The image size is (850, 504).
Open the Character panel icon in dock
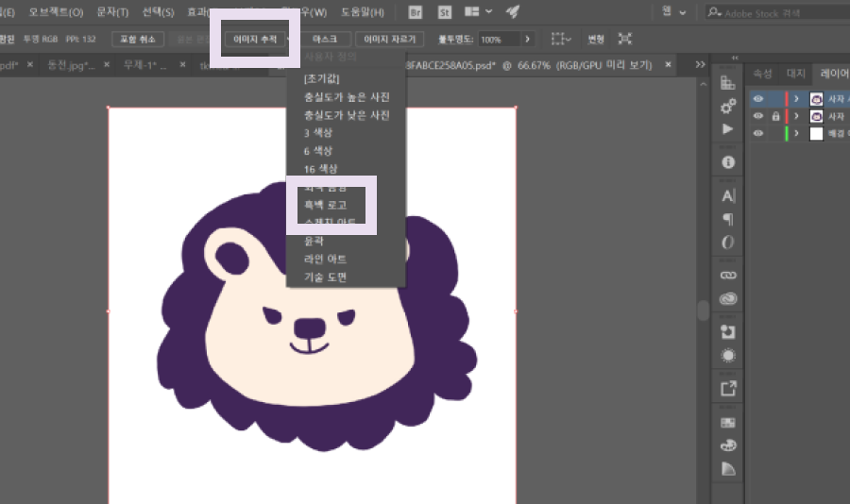click(728, 196)
